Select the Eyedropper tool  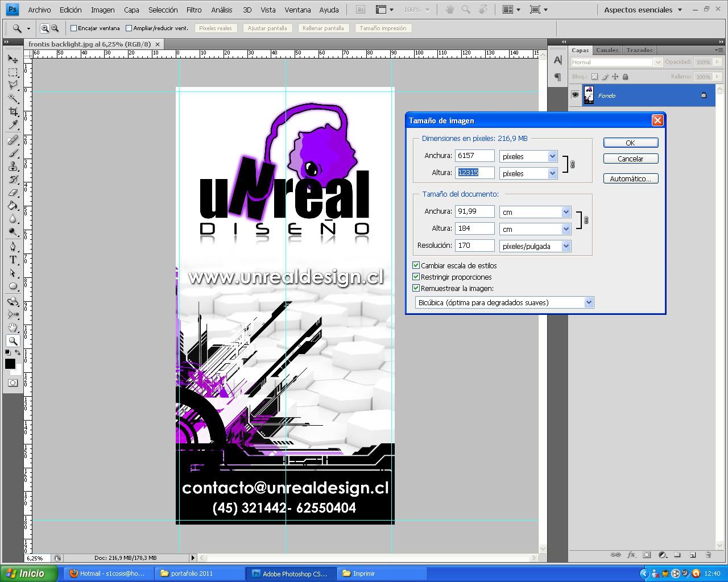click(x=13, y=124)
